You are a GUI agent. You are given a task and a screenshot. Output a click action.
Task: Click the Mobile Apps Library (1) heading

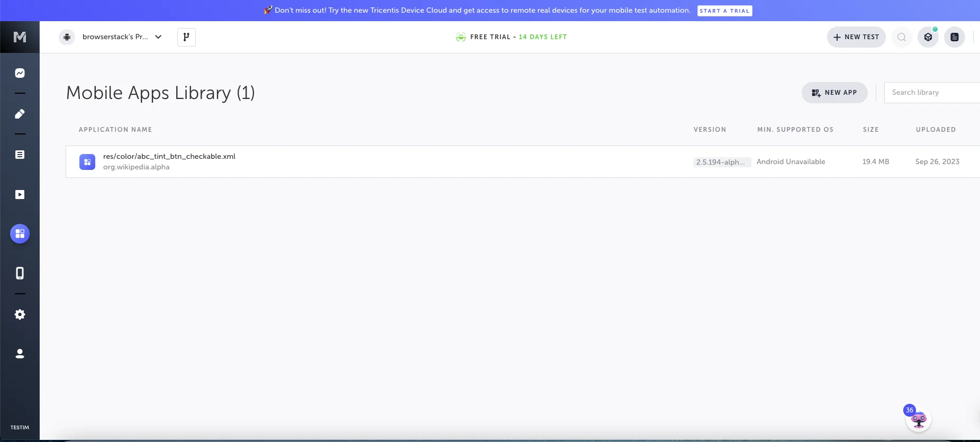point(160,93)
